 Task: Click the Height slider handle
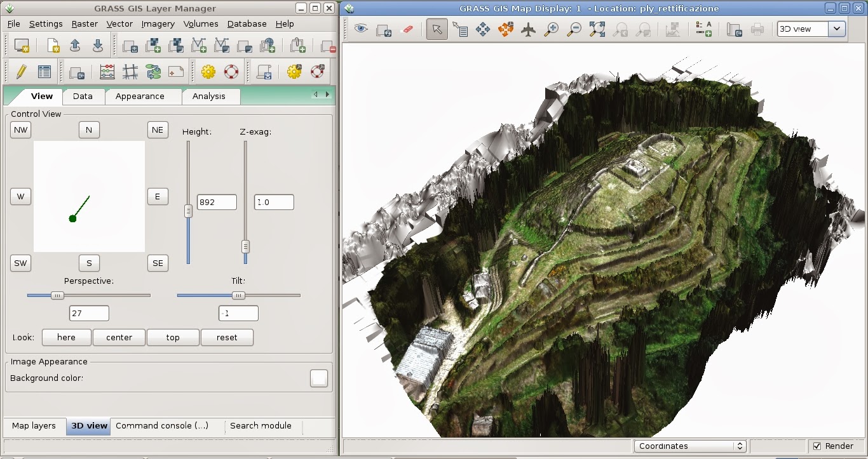click(188, 211)
